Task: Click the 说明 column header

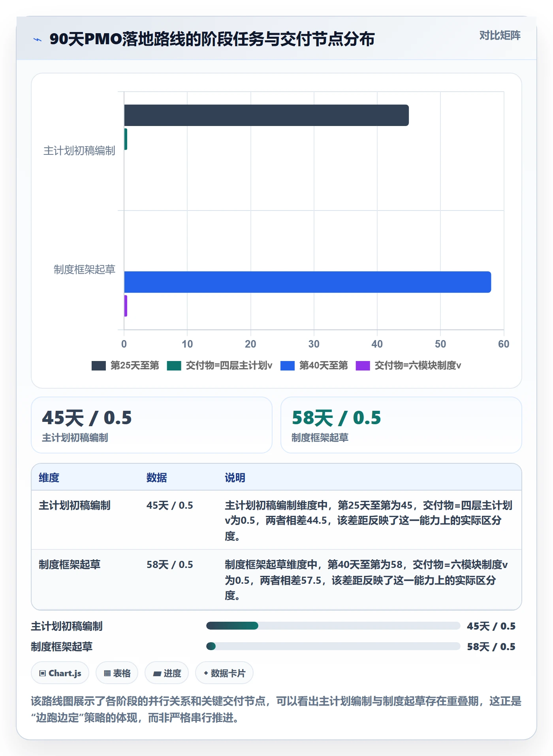Action: coord(235,478)
